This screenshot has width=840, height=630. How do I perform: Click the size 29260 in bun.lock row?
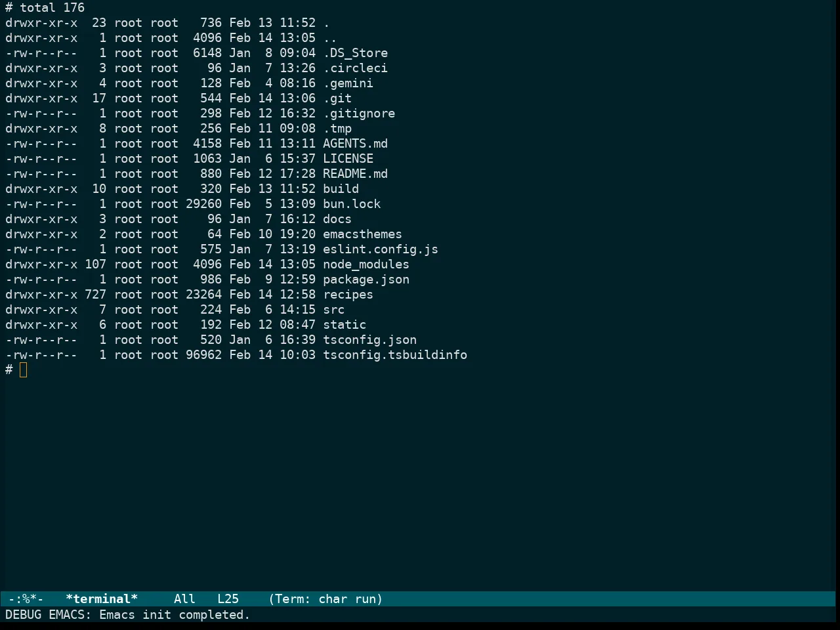pos(203,204)
